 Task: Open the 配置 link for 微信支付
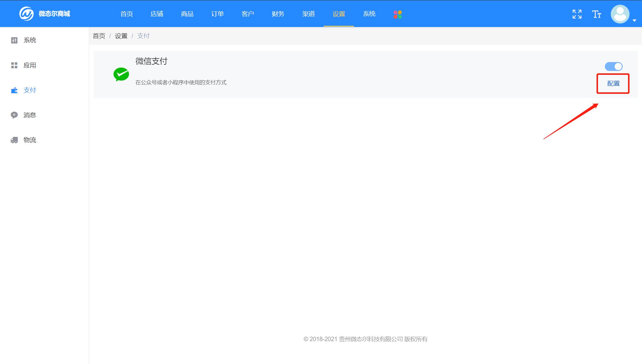coord(613,83)
